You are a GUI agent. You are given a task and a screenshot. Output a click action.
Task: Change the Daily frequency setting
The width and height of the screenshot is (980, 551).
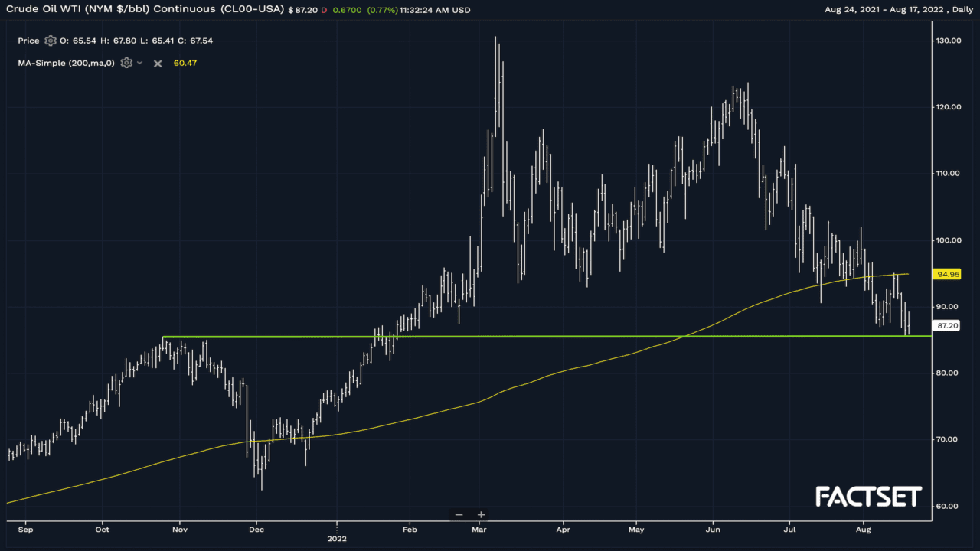(x=959, y=10)
